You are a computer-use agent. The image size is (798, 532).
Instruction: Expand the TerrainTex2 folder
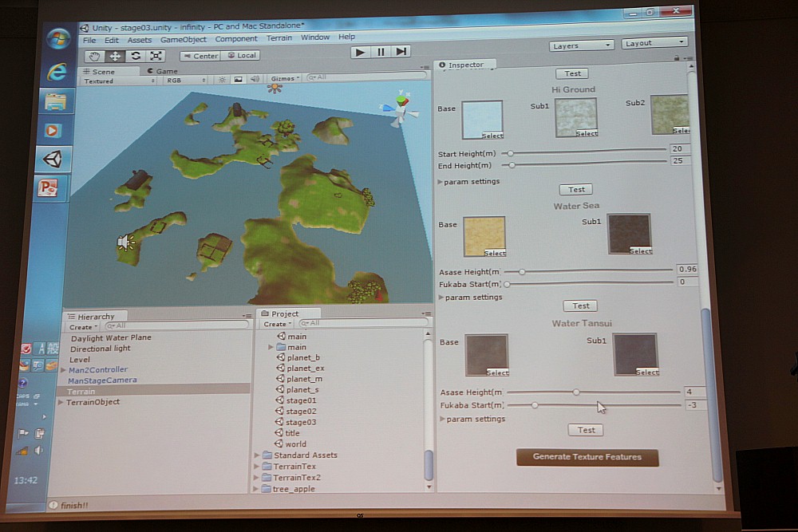point(257,478)
